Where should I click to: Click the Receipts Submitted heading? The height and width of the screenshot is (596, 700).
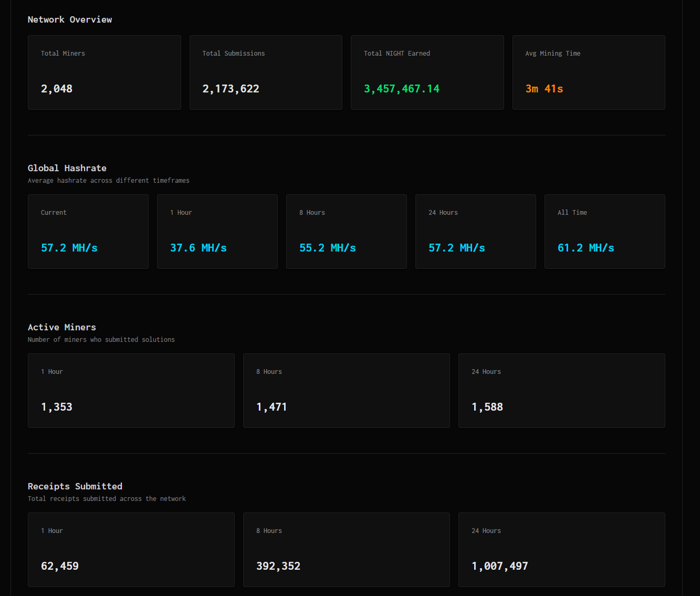[x=75, y=486]
